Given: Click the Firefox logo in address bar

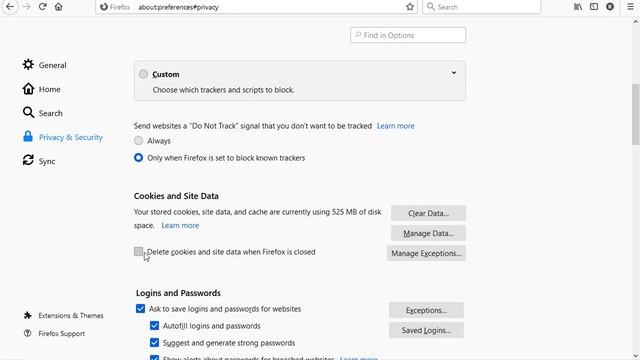Looking at the screenshot, I should 104,7.
